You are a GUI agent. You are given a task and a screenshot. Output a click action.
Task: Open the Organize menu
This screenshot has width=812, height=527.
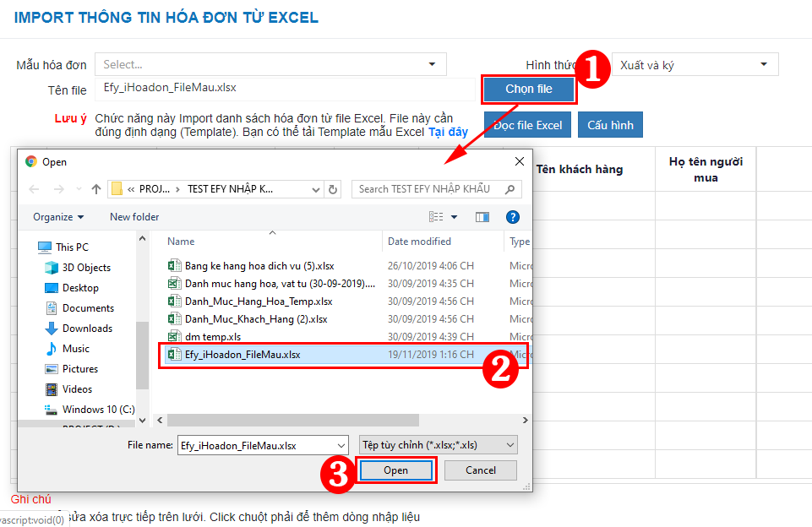point(58,217)
